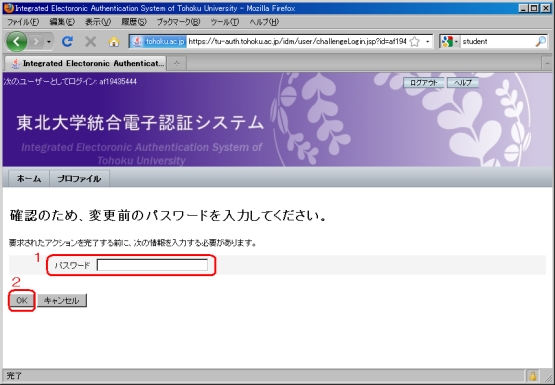Open the プロファイル navigation tab
The width and height of the screenshot is (555, 385).
point(79,179)
